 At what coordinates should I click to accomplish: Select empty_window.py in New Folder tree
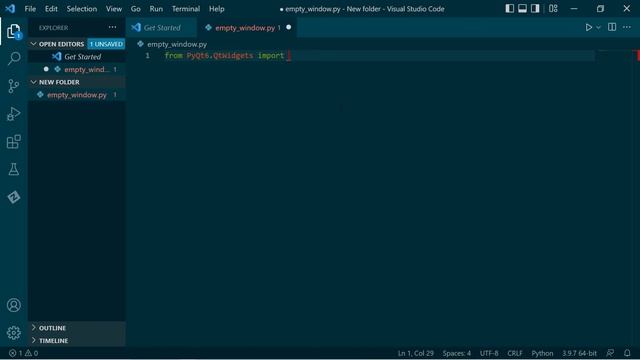click(x=77, y=95)
